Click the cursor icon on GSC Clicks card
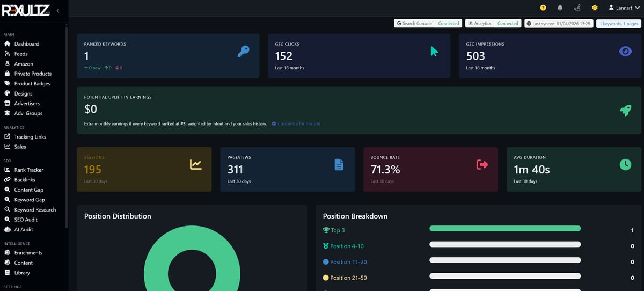 (x=434, y=52)
